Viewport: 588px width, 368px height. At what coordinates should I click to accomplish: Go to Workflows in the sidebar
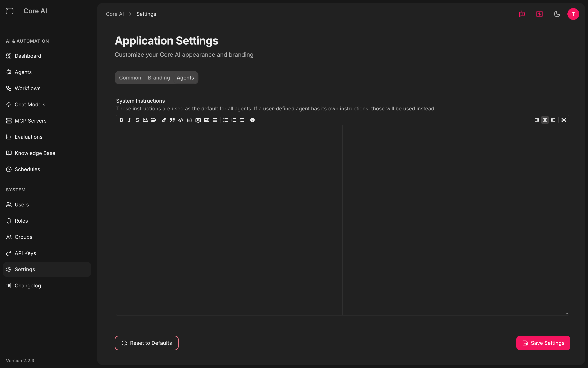tap(47, 88)
